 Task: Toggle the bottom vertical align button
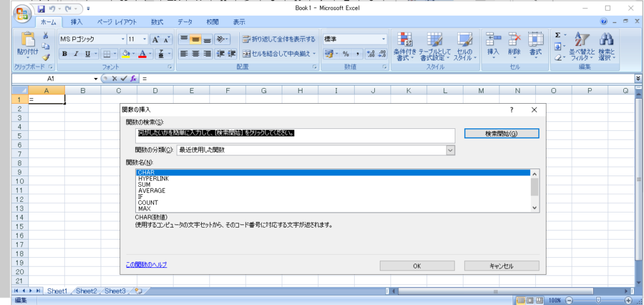click(207, 40)
